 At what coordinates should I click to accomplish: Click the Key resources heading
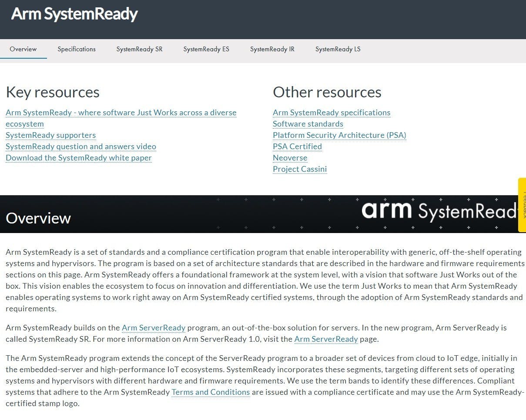(x=53, y=92)
